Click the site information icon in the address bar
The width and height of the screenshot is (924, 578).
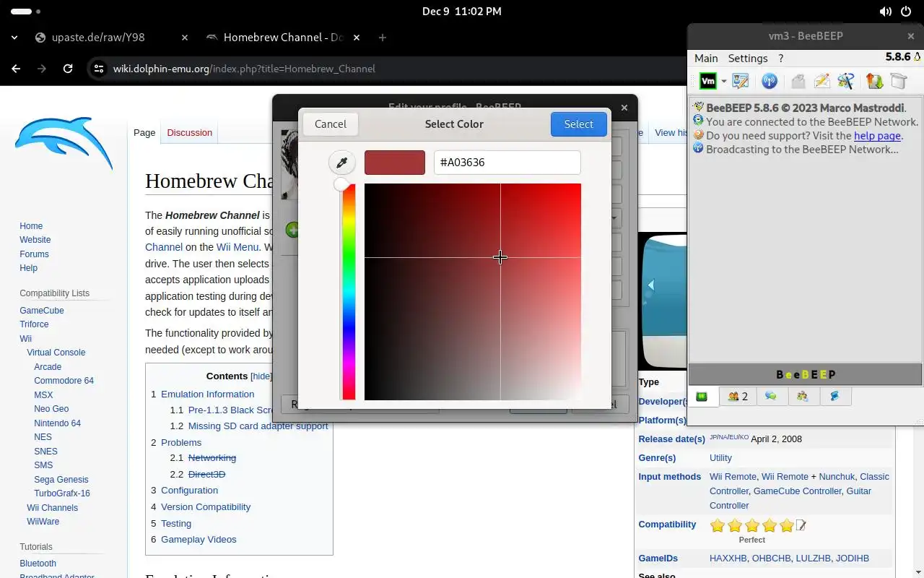tap(99, 69)
